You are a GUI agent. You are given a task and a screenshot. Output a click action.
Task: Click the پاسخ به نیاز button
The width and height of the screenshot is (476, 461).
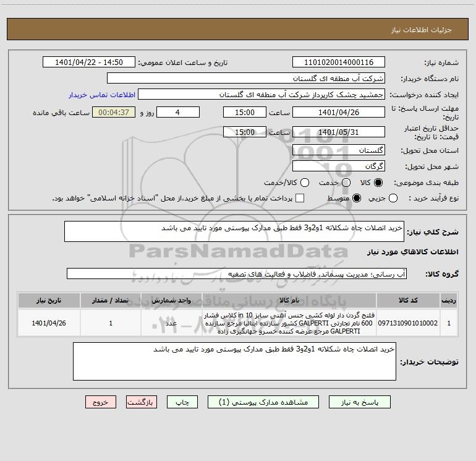360,402
